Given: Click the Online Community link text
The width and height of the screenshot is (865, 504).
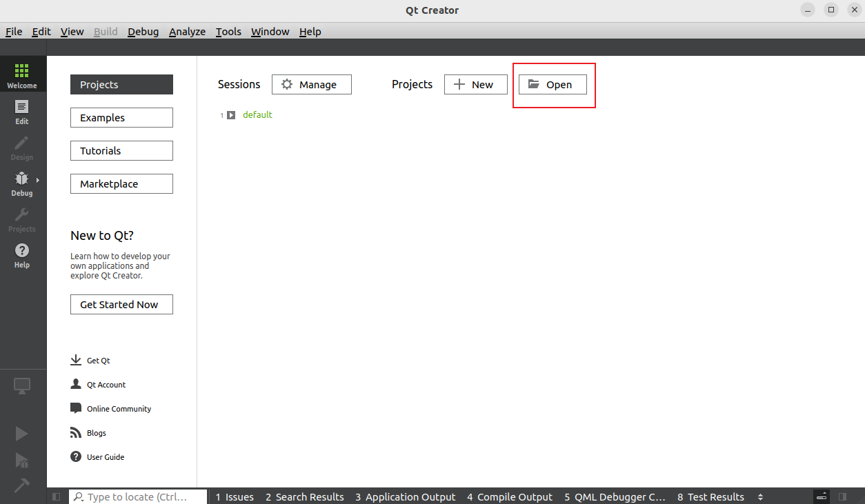Looking at the screenshot, I should point(119,409).
